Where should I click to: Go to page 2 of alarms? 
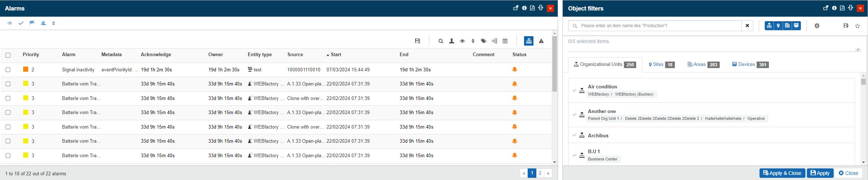point(540,173)
